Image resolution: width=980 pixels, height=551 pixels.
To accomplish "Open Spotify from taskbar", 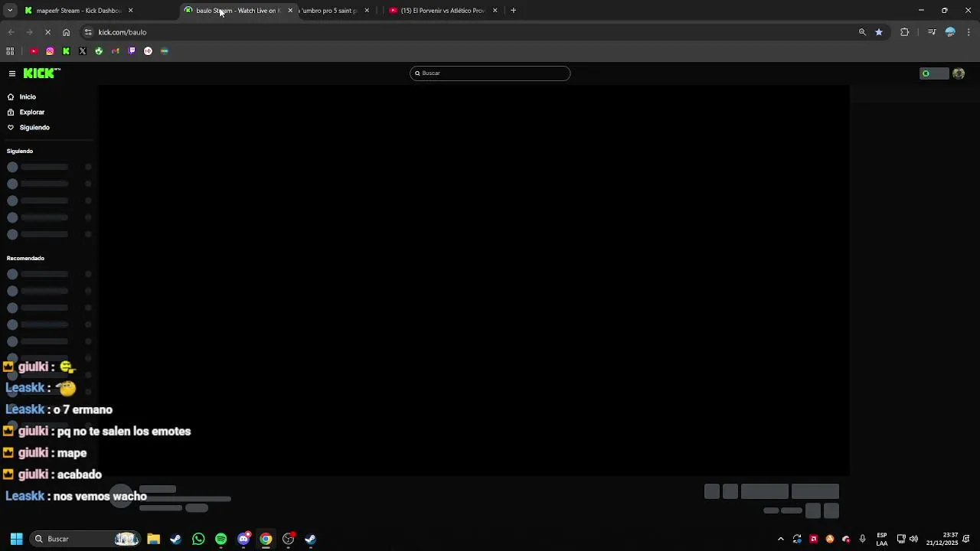I will click(x=220, y=539).
